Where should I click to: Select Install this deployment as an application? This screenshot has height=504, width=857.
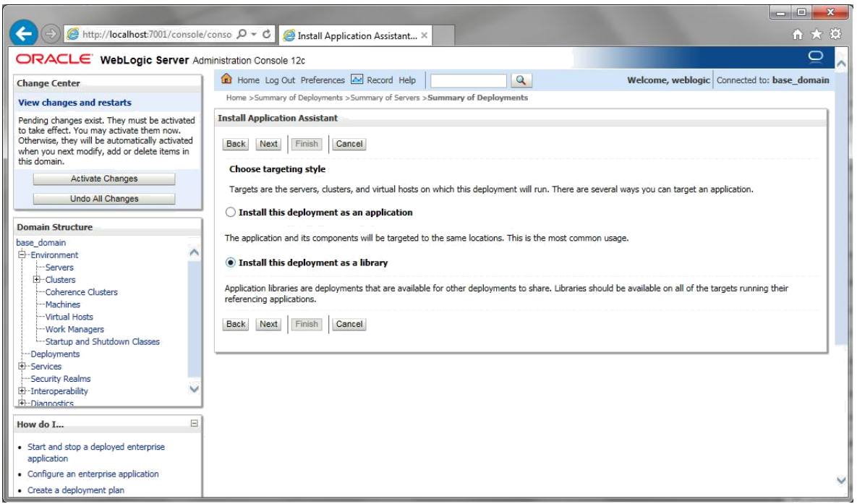pos(231,213)
